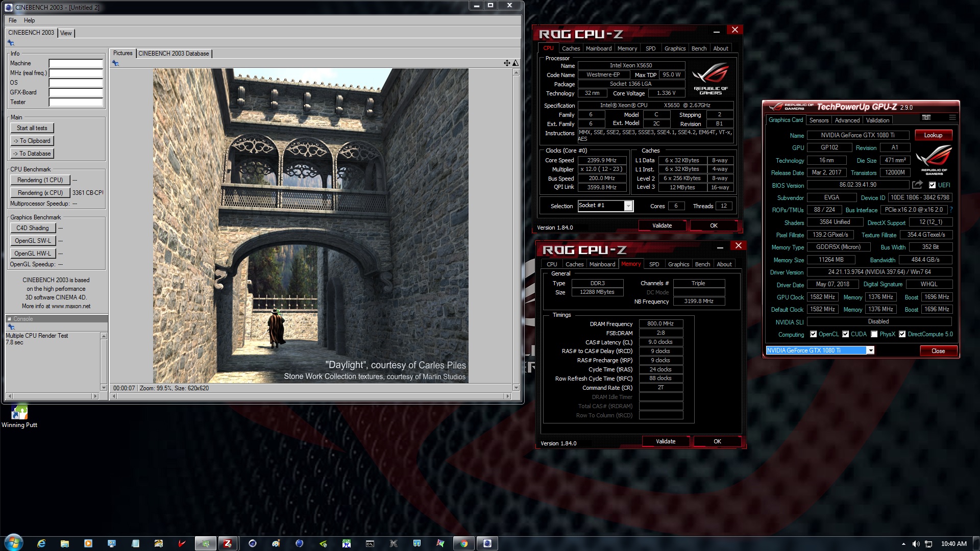Open Command Prompt taskbar icon

coord(370,543)
